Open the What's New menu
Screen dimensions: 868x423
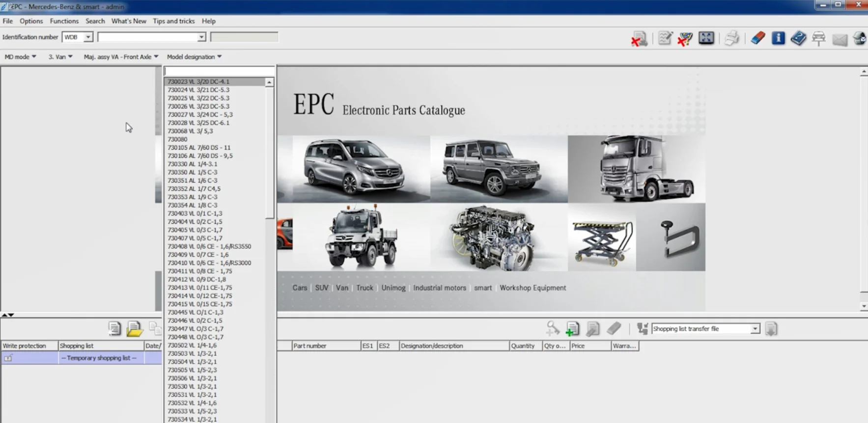coord(129,21)
